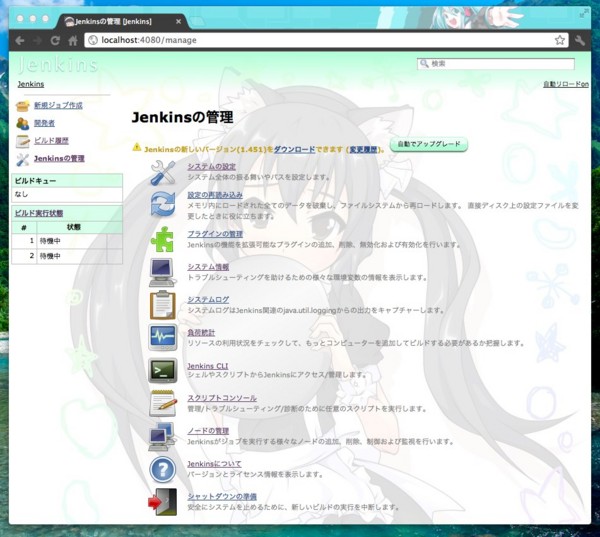Click the browser reload button
The height and width of the screenshot is (537, 600).
click(55, 41)
